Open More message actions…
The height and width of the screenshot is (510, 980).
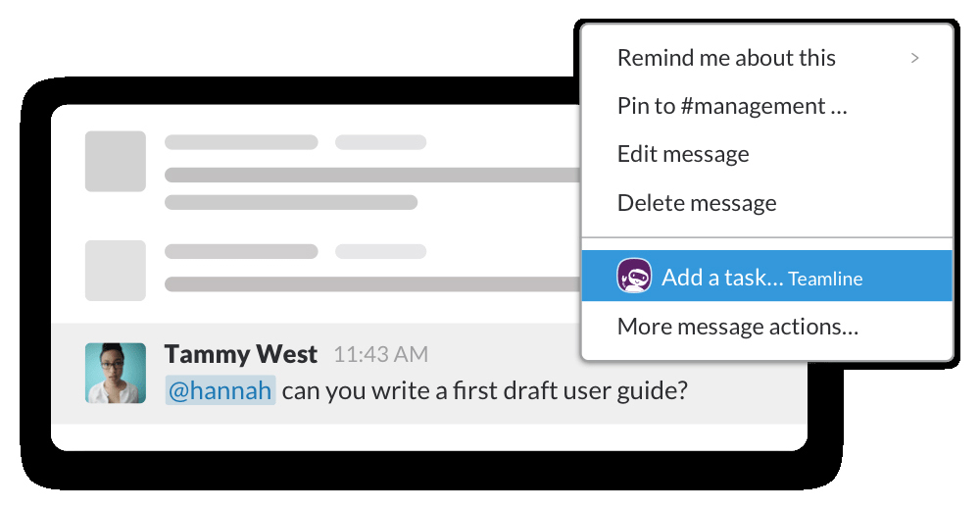pyautogui.click(x=738, y=327)
